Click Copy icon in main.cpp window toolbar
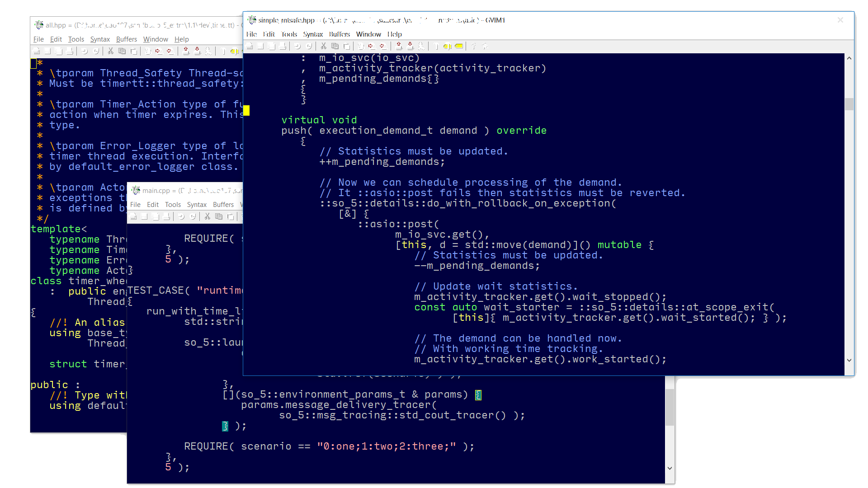Screen dimensions: 868x488 [x=219, y=216]
